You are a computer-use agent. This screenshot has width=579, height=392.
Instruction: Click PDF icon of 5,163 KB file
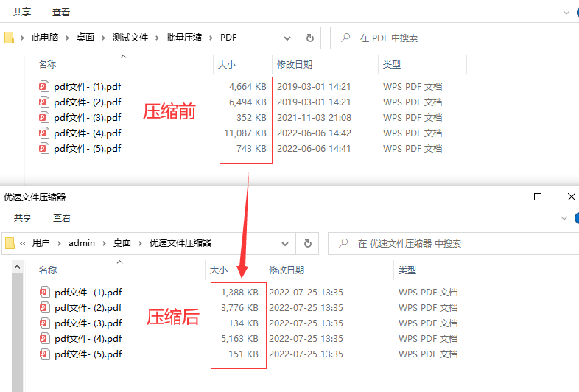click(x=45, y=339)
